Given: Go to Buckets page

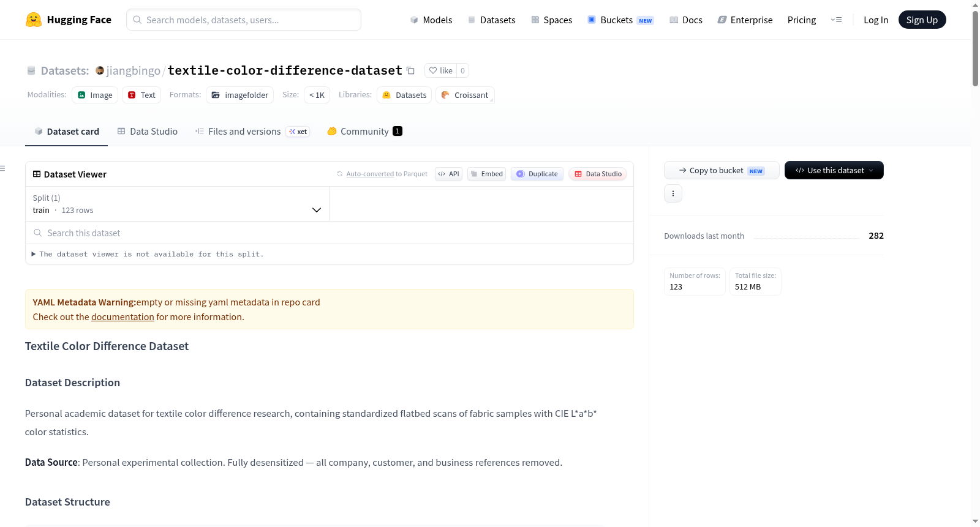Looking at the screenshot, I should (x=620, y=20).
